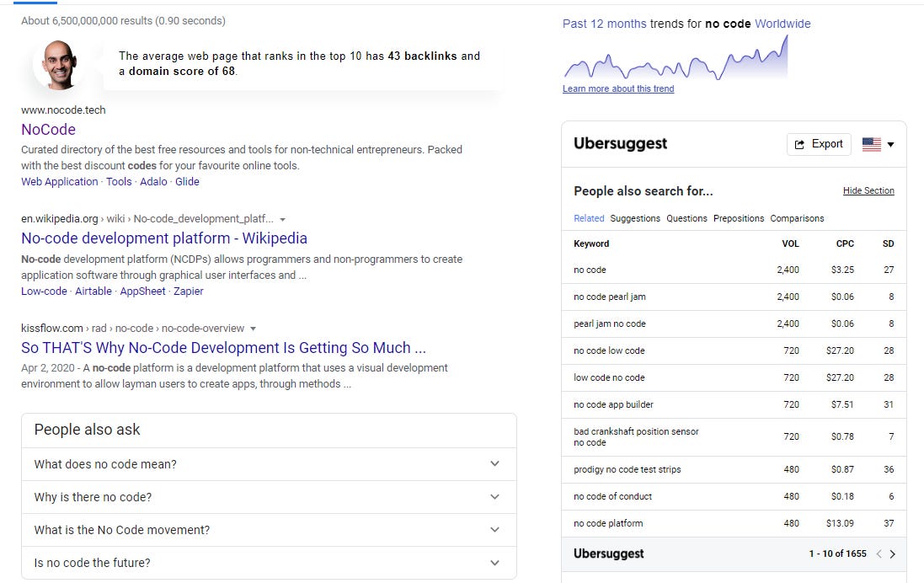The height and width of the screenshot is (583, 924).
Task: Select keyword 'prodigy no code test strips'
Action: tap(627, 470)
